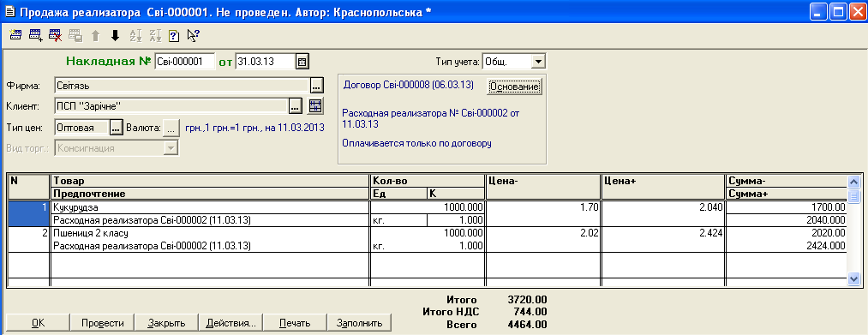Click the context help cursor question icon
This screenshot has width=868, height=335.
click(193, 35)
